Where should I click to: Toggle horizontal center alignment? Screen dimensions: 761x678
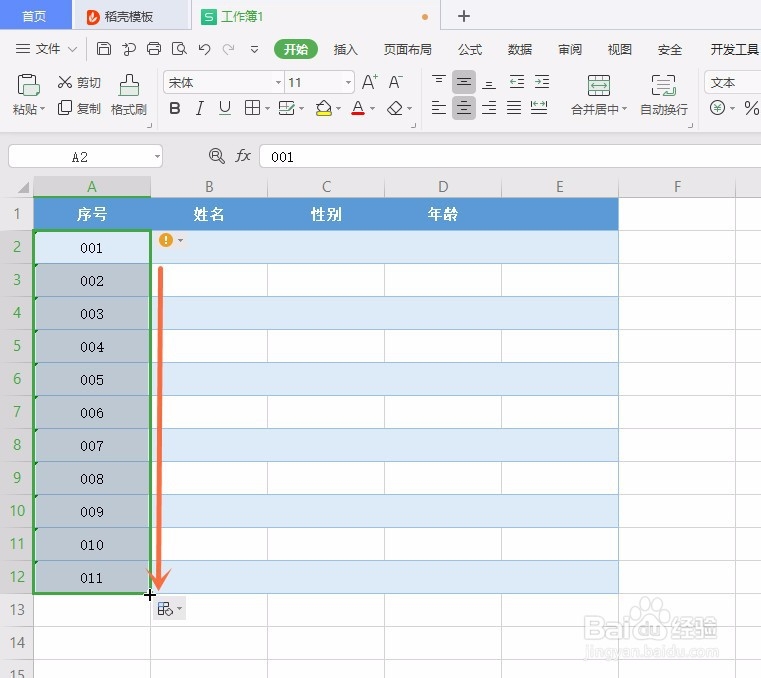point(464,108)
